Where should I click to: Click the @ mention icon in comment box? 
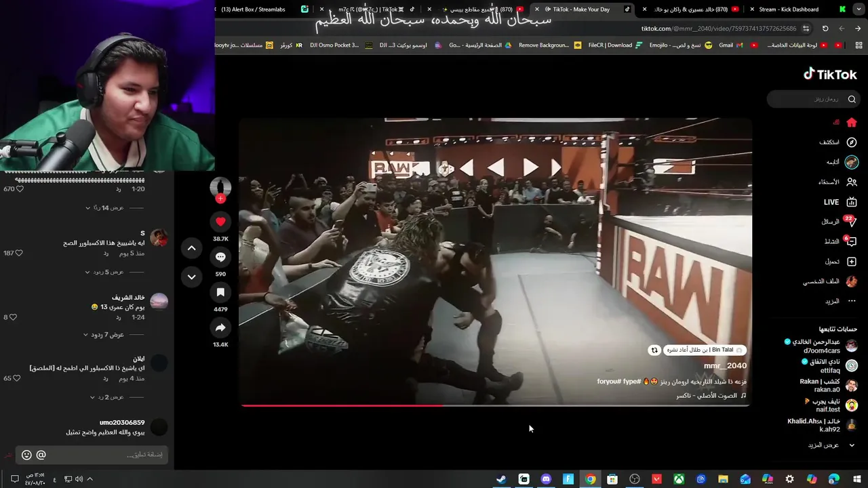coord(41,455)
